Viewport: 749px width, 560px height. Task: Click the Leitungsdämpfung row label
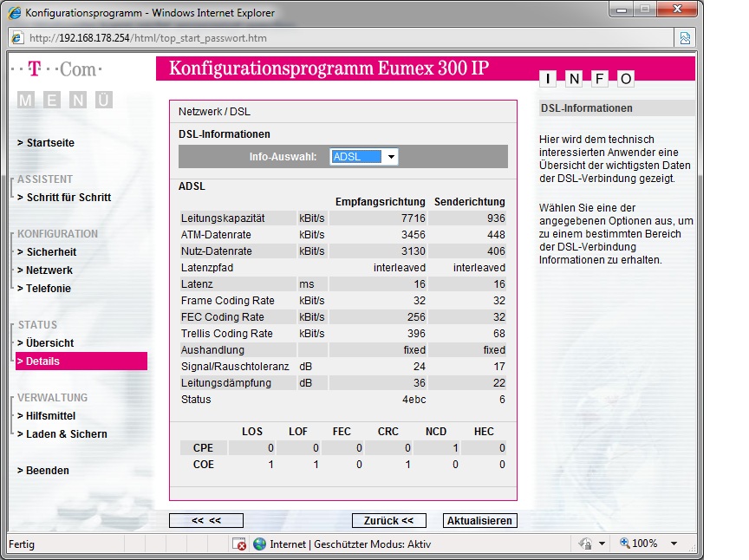(226, 383)
